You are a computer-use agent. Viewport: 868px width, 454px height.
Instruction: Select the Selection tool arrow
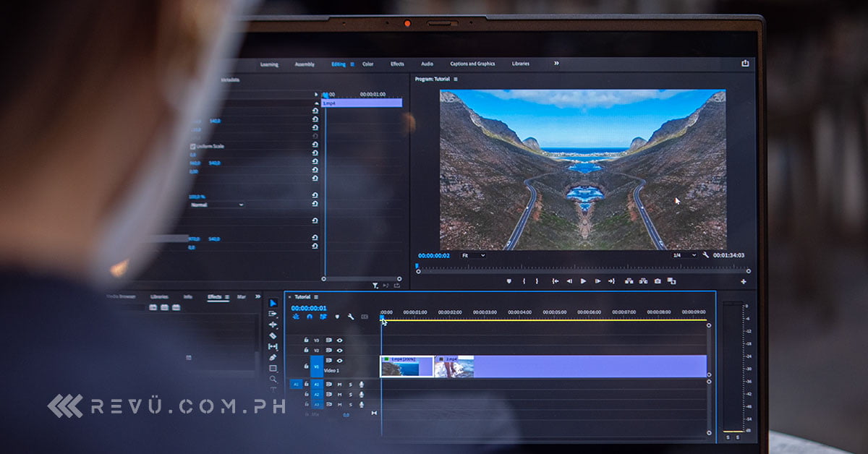click(273, 303)
